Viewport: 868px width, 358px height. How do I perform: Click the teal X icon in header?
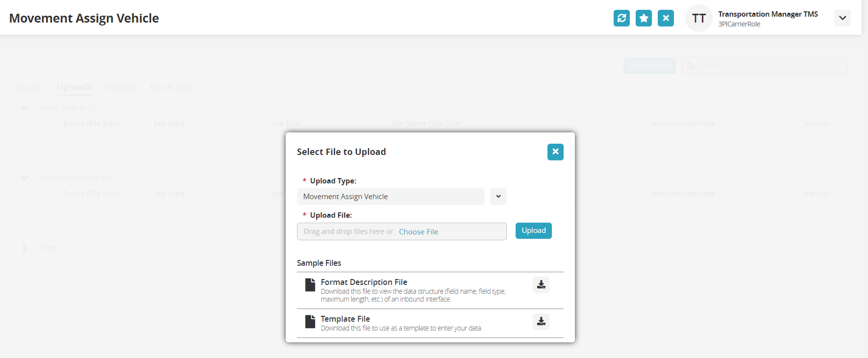[666, 18]
